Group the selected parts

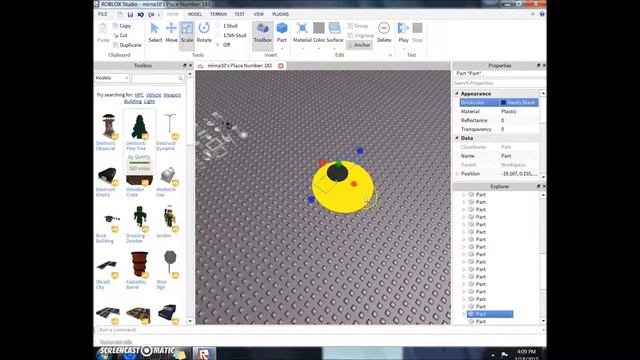click(x=358, y=26)
